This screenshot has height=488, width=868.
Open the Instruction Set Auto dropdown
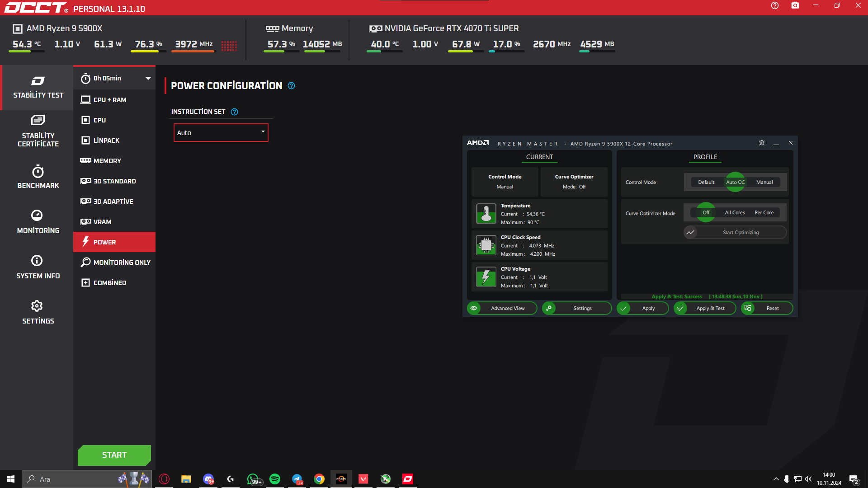[x=221, y=132]
